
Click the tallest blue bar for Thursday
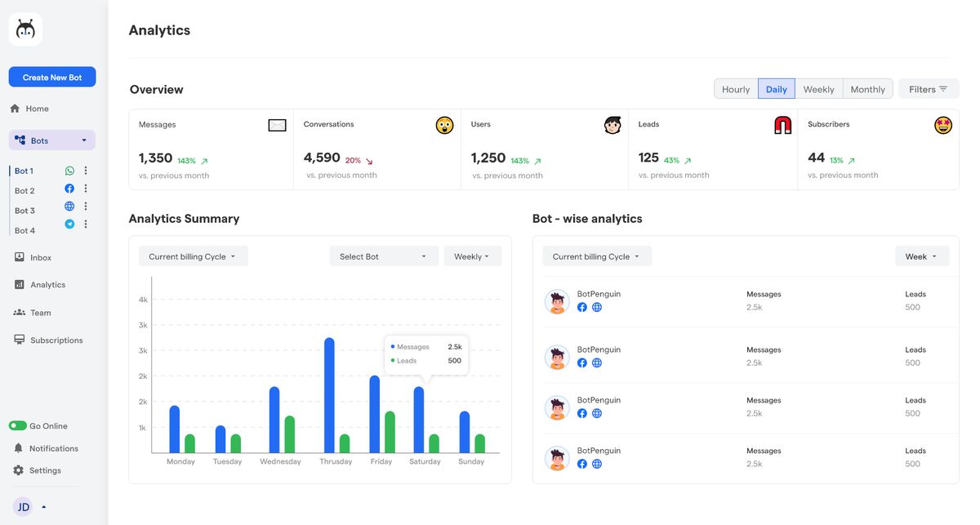point(329,395)
